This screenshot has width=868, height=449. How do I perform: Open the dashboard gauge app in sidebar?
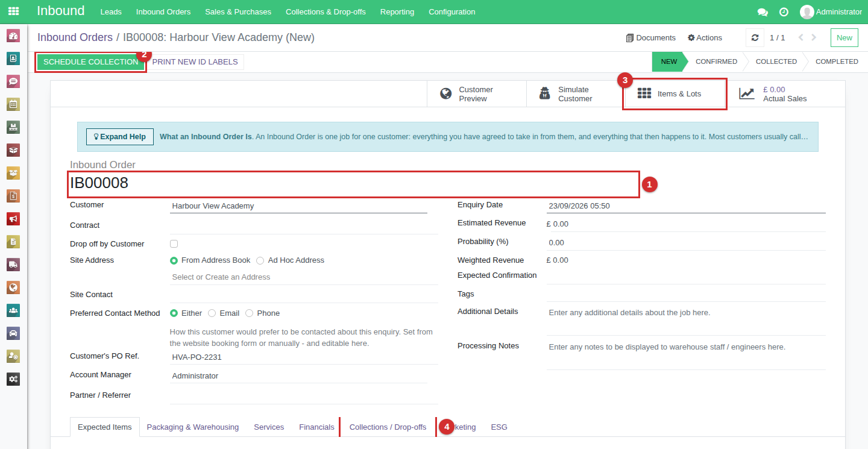click(x=13, y=36)
